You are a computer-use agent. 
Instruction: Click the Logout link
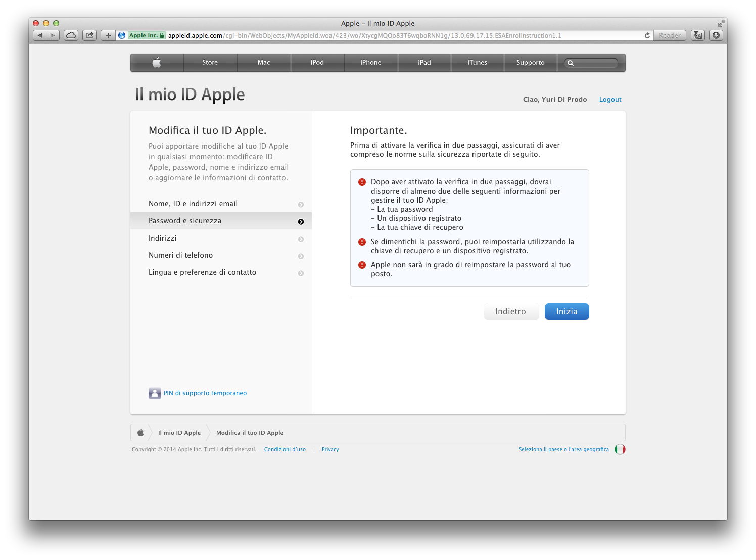coord(610,100)
